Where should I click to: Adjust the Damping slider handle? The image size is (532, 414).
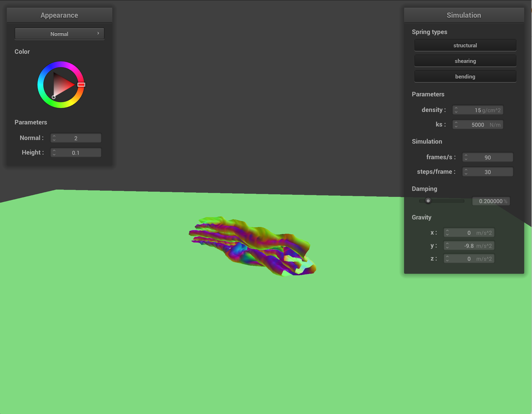tap(428, 201)
